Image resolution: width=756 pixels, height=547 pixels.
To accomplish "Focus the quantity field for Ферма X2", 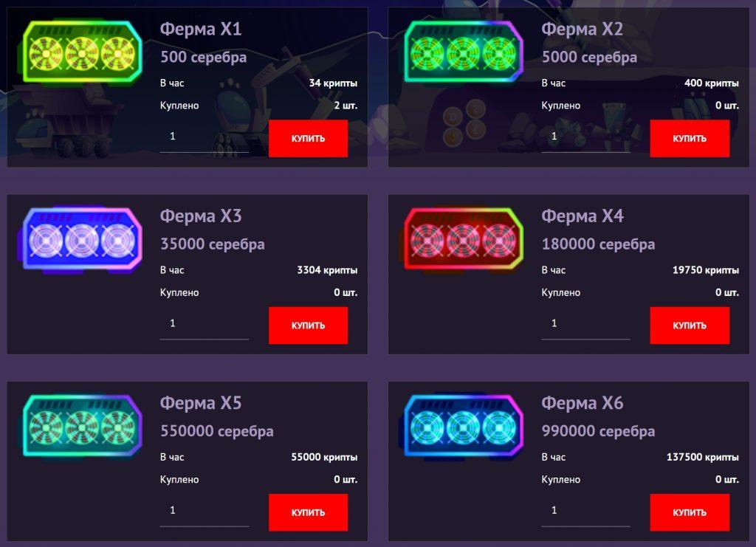I will click(585, 137).
